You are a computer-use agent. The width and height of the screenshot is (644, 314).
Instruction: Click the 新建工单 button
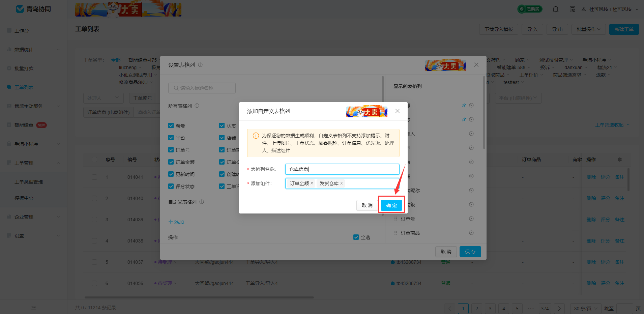[624, 29]
